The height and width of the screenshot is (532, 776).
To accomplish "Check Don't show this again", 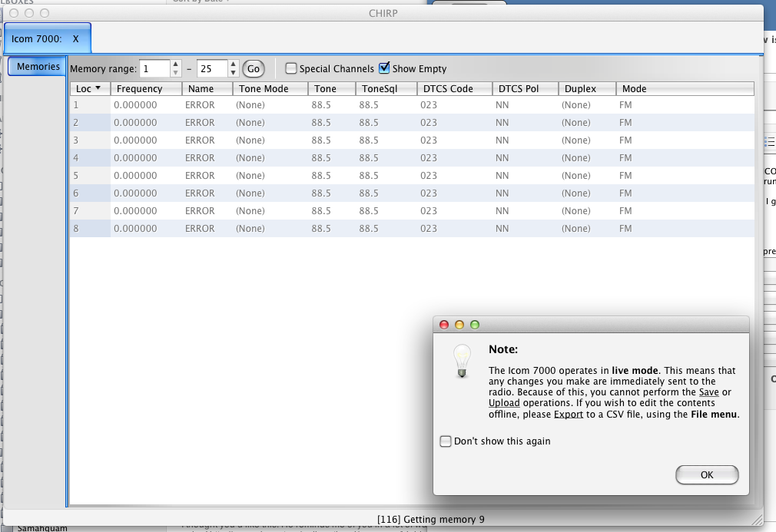I will (x=446, y=441).
